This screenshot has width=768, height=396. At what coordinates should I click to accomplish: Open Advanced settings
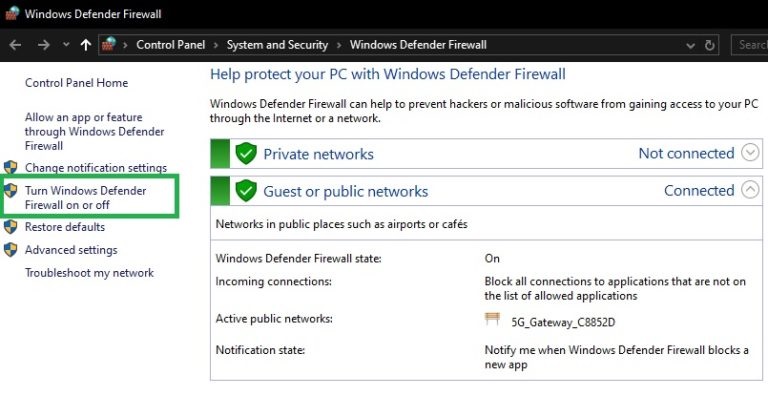(x=71, y=250)
